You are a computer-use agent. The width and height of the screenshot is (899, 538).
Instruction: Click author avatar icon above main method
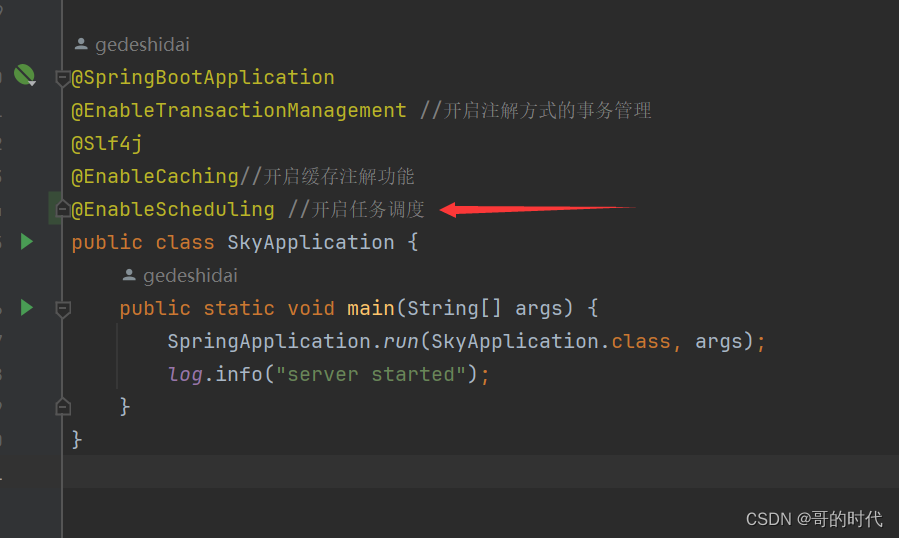pyautogui.click(x=129, y=275)
